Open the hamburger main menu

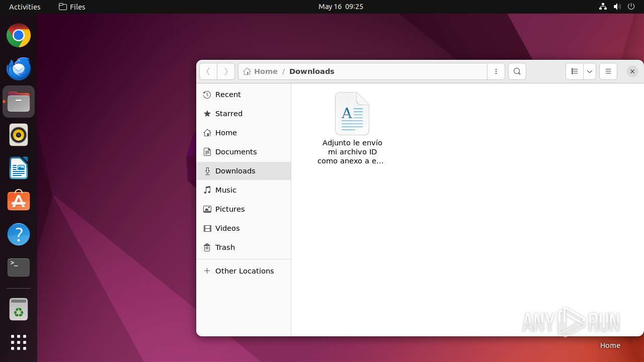tap(608, 71)
